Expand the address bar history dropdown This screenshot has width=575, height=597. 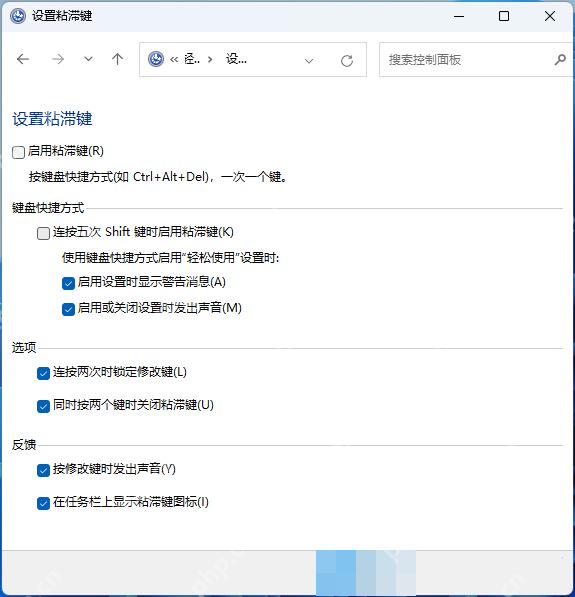[309, 61]
